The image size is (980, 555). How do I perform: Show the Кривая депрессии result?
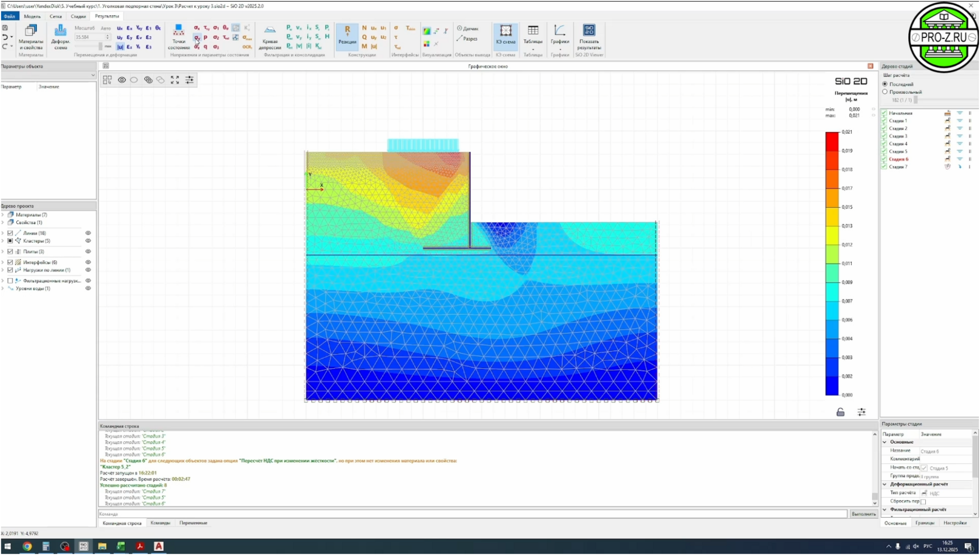269,36
